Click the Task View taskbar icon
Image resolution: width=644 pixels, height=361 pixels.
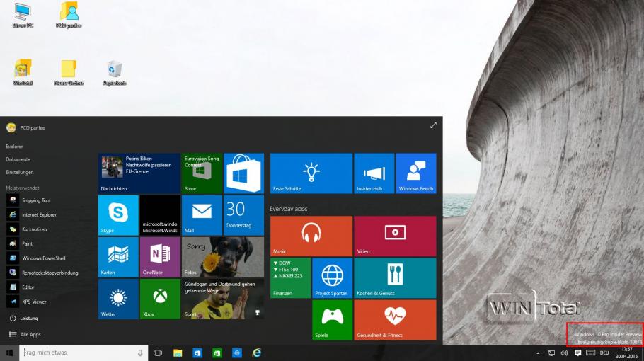(x=158, y=353)
